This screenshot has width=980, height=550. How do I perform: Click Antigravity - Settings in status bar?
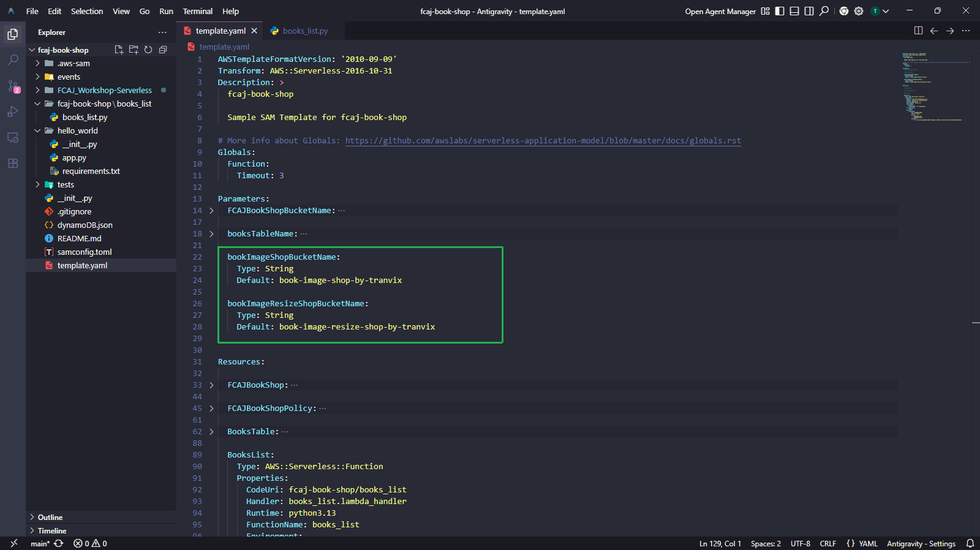tap(921, 543)
